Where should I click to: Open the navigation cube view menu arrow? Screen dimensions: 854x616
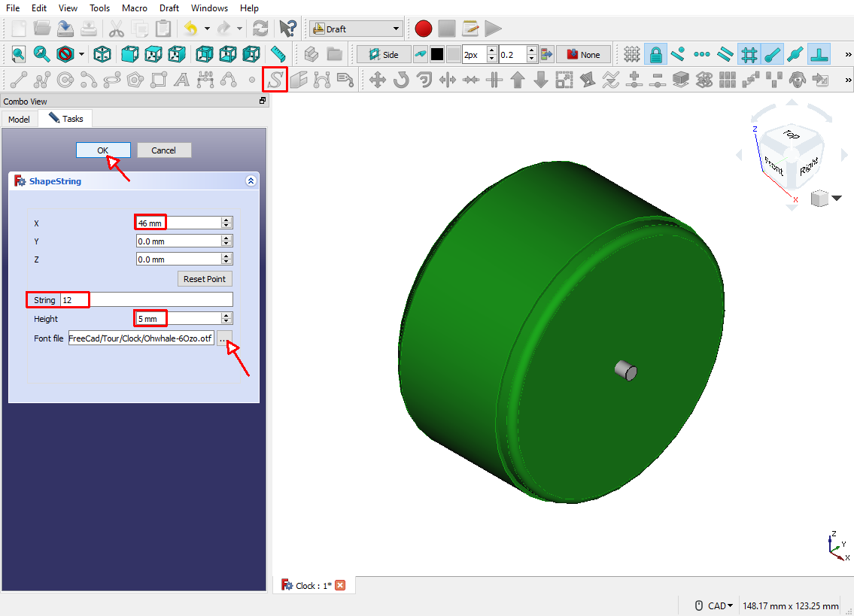[x=837, y=198]
